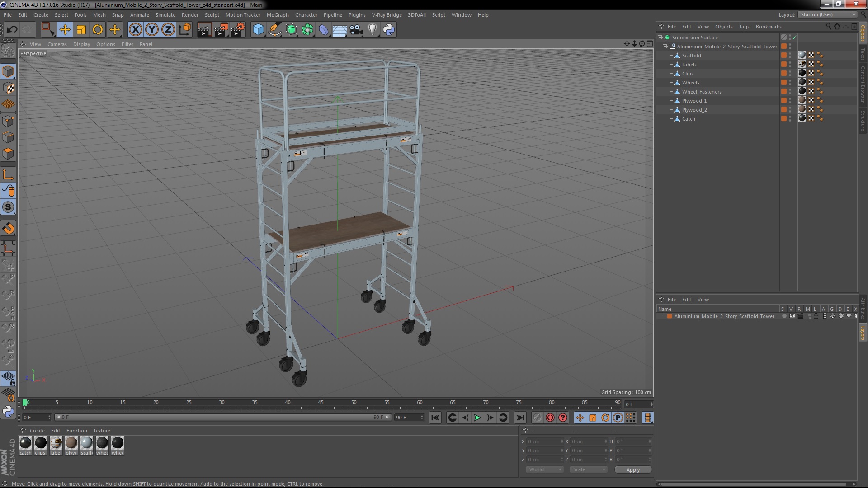Click Render View clapperboard icon
Viewport: 868px width, 488px height.
point(204,30)
